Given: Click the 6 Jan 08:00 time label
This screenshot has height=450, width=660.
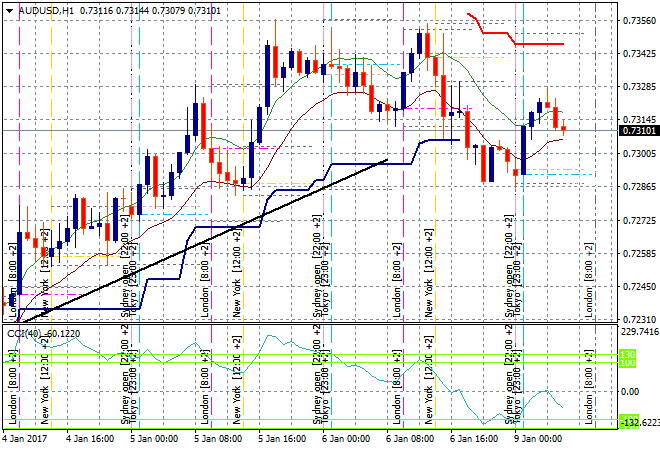Looking at the screenshot, I should (410, 439).
